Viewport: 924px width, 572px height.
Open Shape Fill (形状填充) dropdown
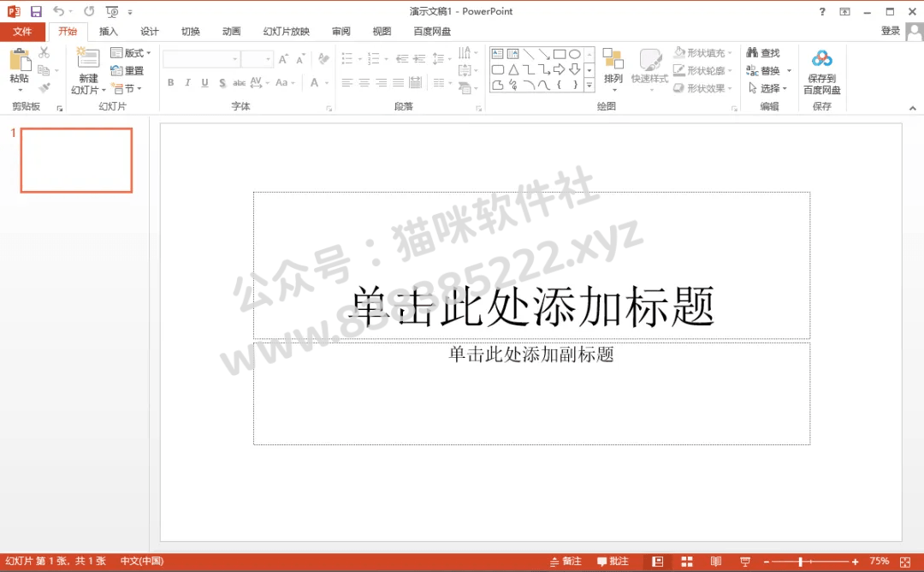[x=702, y=53]
